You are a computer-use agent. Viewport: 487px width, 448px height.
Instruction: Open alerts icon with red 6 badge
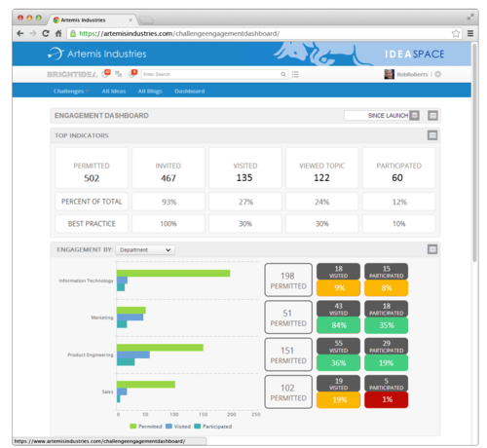pos(132,74)
